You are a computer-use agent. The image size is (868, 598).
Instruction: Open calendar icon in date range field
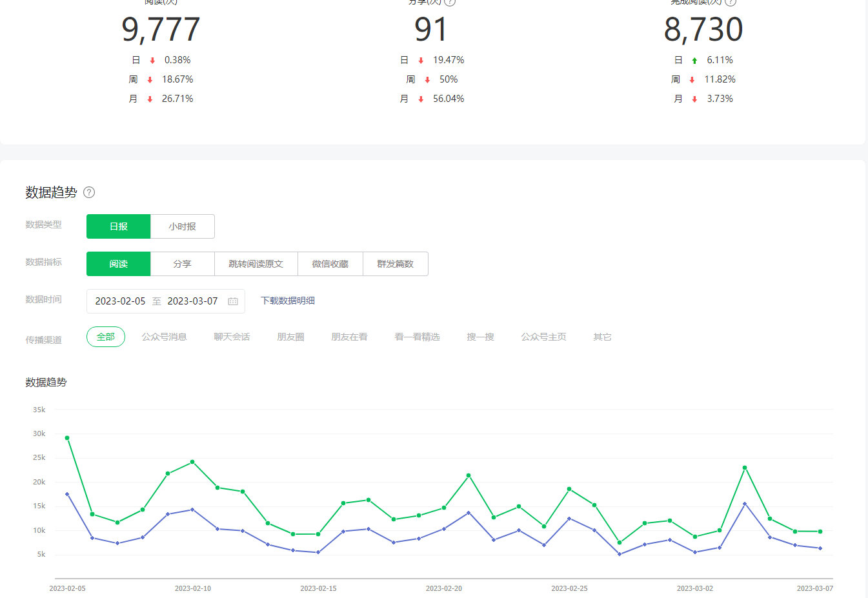click(233, 301)
